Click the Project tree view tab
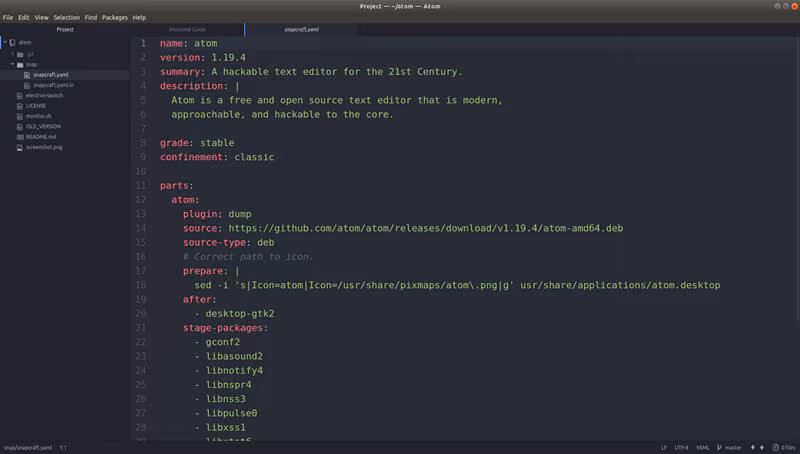Screen dimensions: 800x454 click(65, 30)
